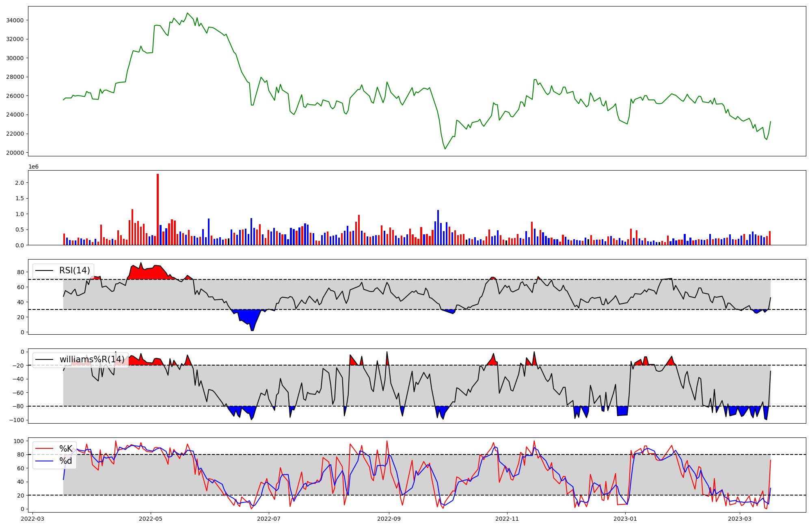Image resolution: width=812 pixels, height=528 pixels.
Task: Click the lowest point of the green price line
Action: point(445,149)
